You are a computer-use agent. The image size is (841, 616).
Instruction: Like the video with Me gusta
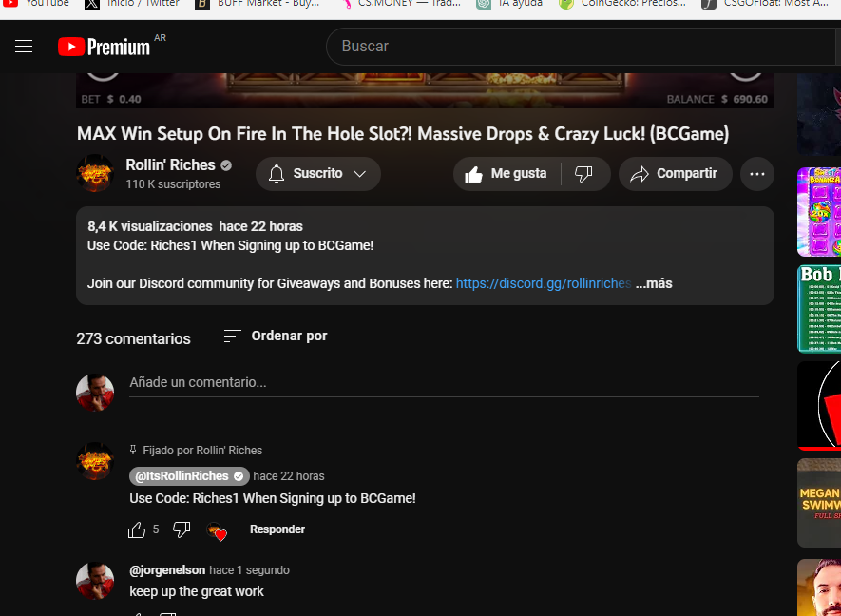(507, 174)
